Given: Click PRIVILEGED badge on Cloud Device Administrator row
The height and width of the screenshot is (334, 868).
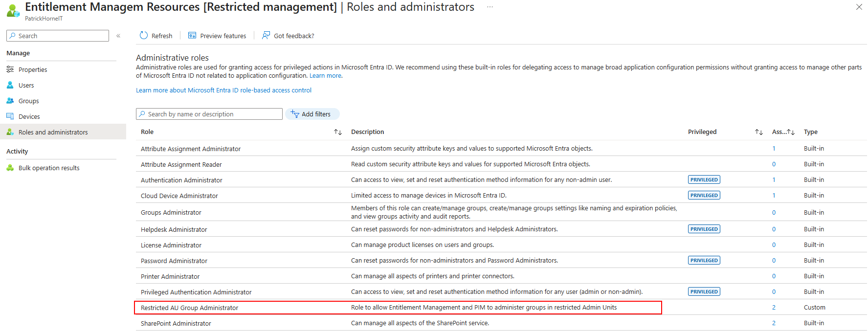Looking at the screenshot, I should tap(704, 196).
